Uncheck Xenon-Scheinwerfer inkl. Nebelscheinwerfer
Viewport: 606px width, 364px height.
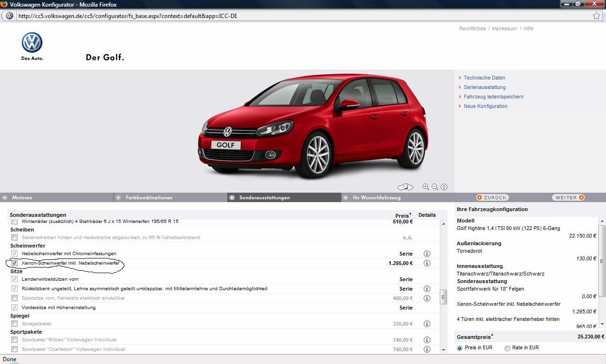[x=14, y=263]
